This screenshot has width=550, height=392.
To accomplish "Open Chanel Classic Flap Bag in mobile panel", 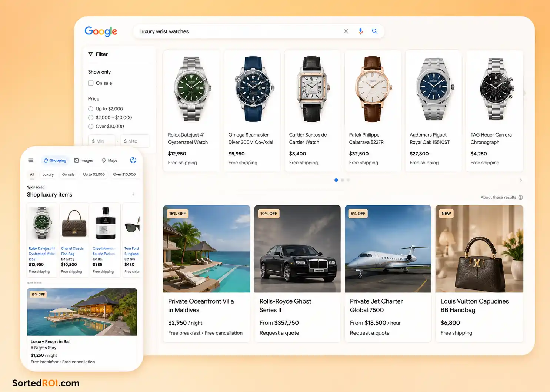I will [74, 240].
